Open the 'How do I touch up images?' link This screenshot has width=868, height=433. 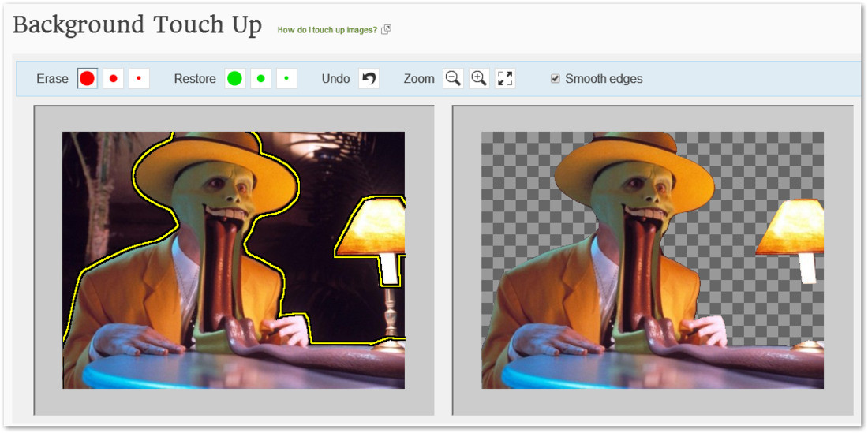click(x=327, y=30)
